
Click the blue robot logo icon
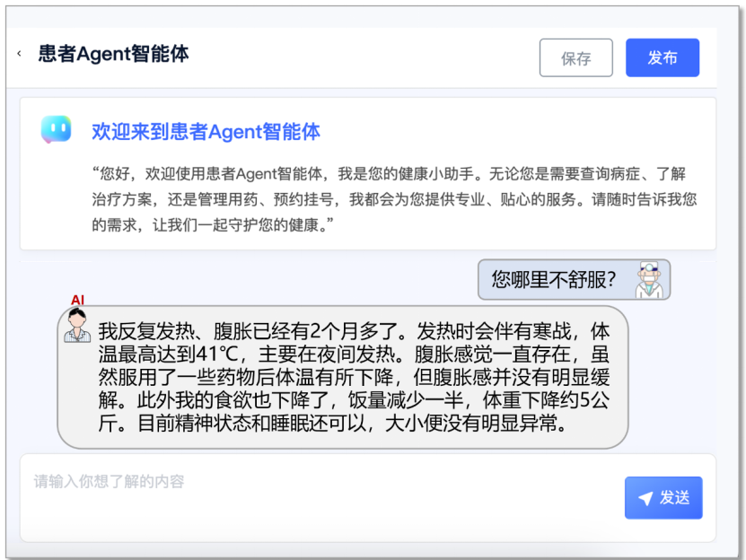(56, 131)
